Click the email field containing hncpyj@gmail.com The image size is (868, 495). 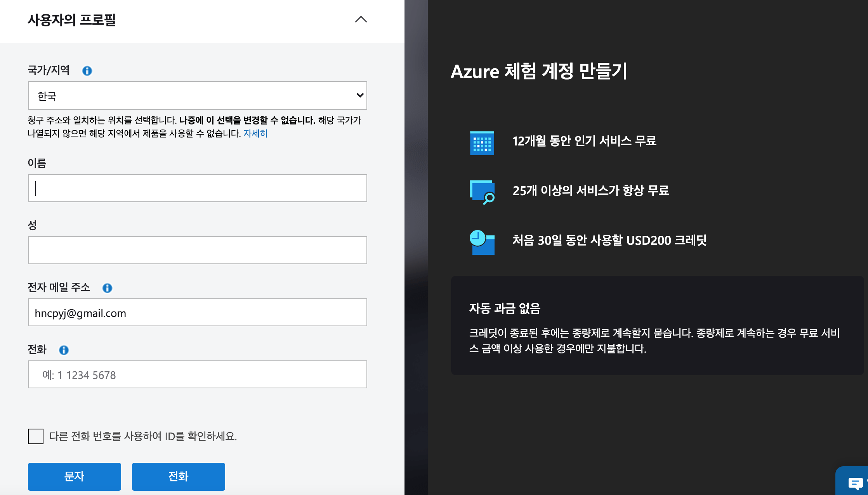tap(197, 312)
